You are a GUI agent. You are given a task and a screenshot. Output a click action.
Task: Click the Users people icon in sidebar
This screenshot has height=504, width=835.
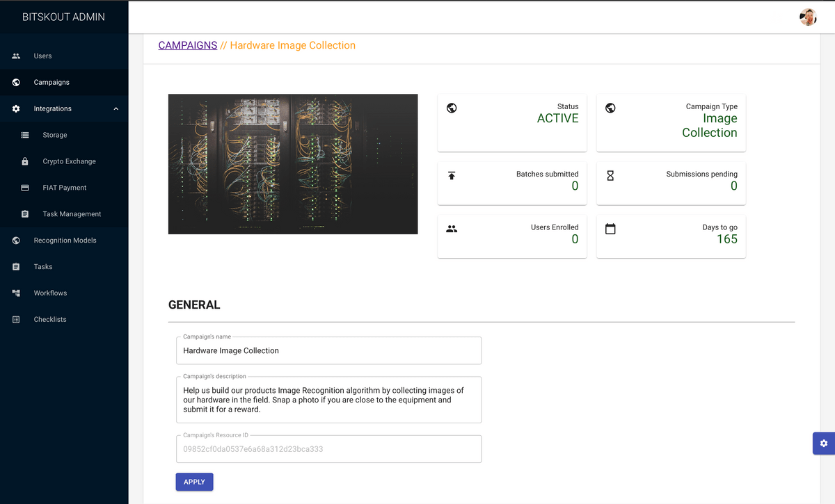16,56
